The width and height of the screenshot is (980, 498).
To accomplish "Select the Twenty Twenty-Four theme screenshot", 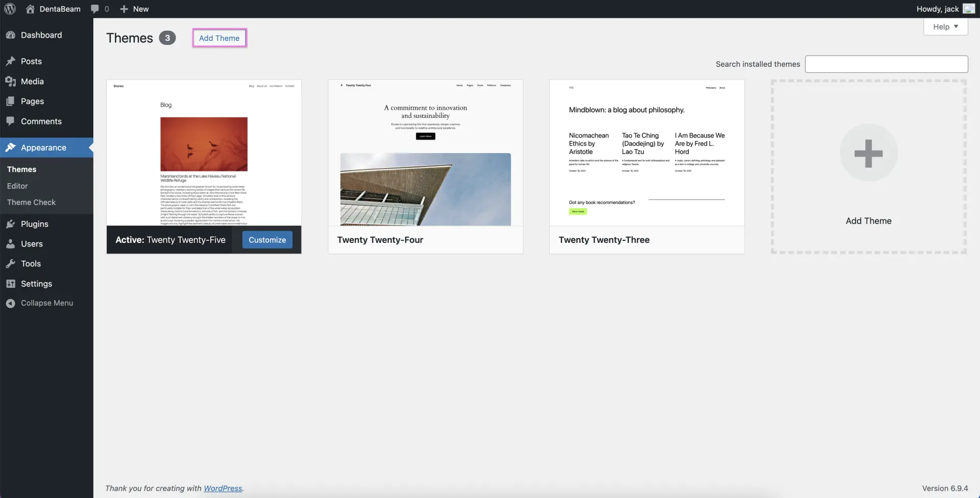I will point(425,153).
